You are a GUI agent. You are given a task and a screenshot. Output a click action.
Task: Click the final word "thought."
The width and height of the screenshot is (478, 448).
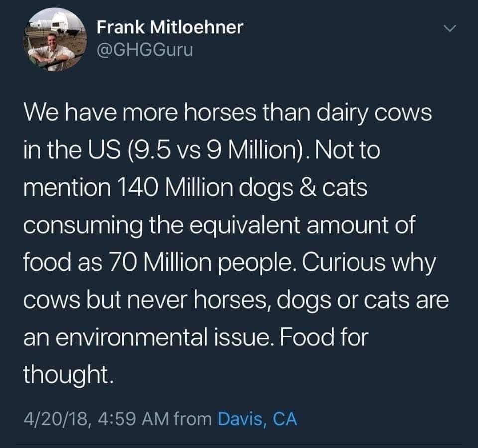click(x=69, y=375)
